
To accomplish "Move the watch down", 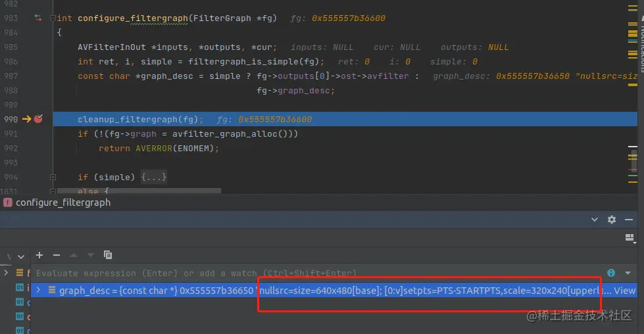I will pyautogui.click(x=91, y=255).
